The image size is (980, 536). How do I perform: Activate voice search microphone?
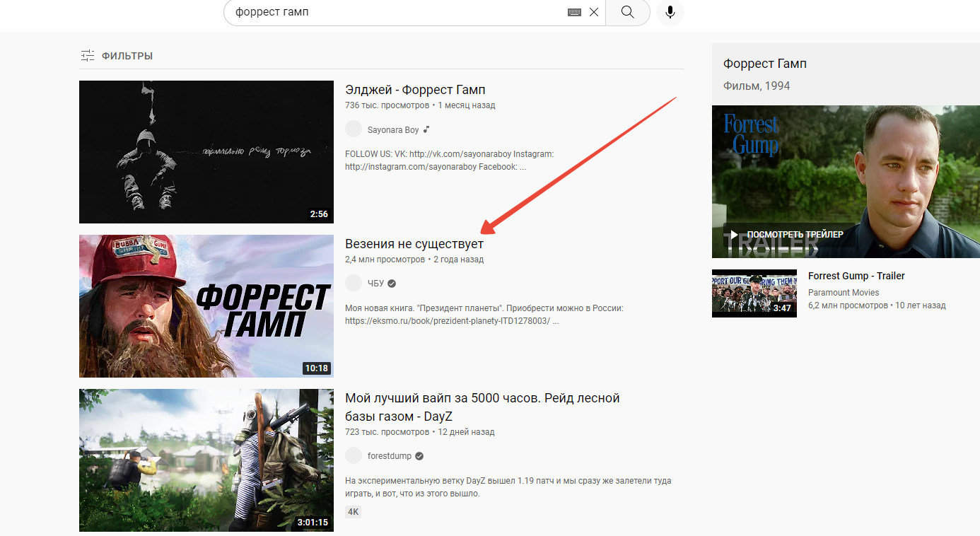pos(669,12)
